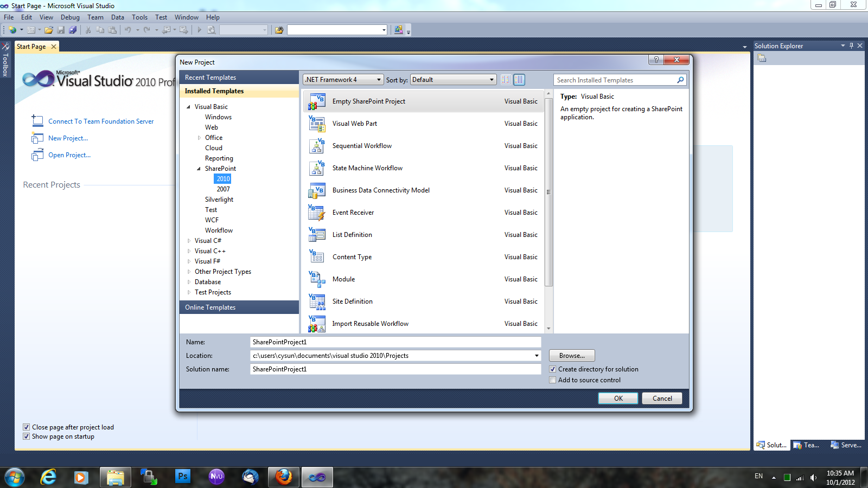Switch template list to small icons view
Viewport: 868px width, 488px height.
pyautogui.click(x=506, y=80)
